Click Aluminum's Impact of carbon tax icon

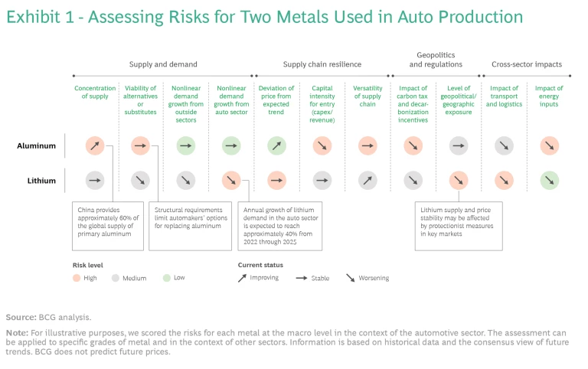pyautogui.click(x=413, y=145)
